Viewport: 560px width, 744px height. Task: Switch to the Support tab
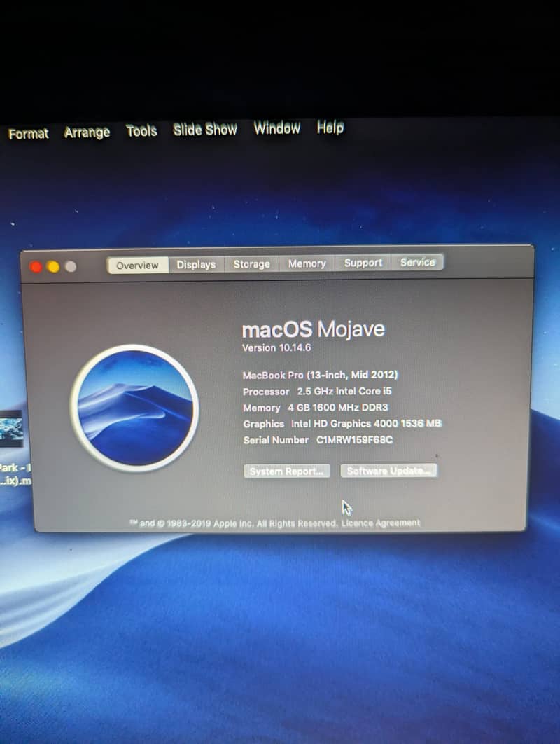coord(363,263)
